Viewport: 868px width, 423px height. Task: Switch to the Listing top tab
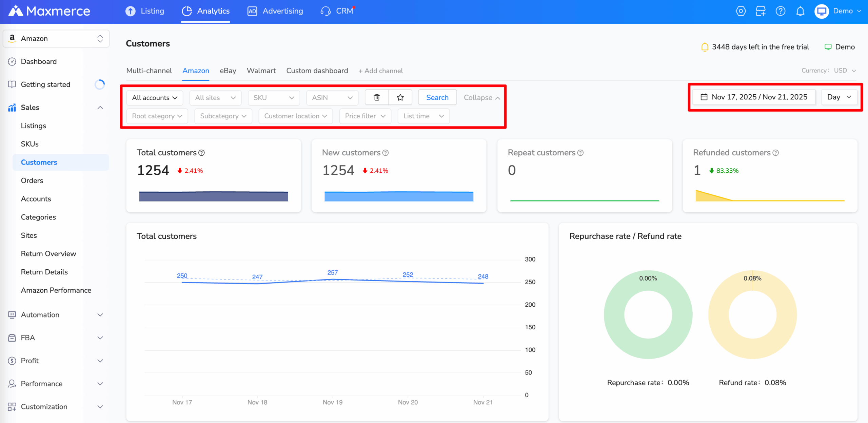pyautogui.click(x=145, y=11)
